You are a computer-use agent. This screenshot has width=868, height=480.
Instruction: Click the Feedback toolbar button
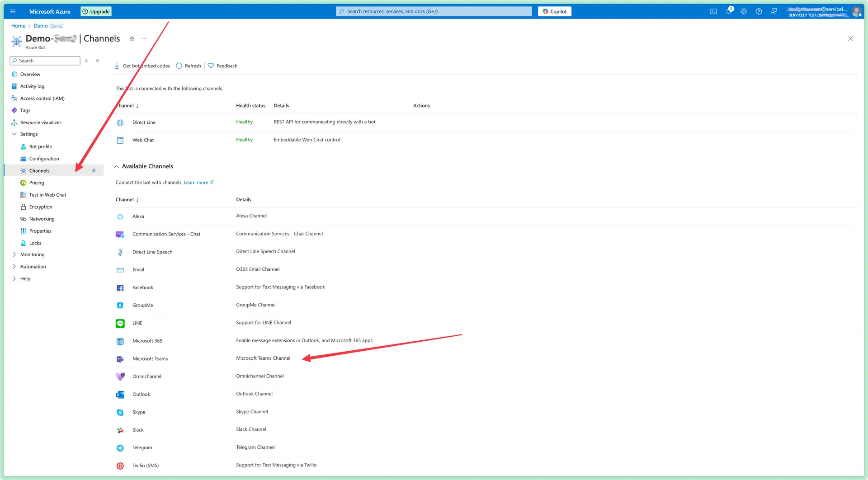[x=222, y=66]
